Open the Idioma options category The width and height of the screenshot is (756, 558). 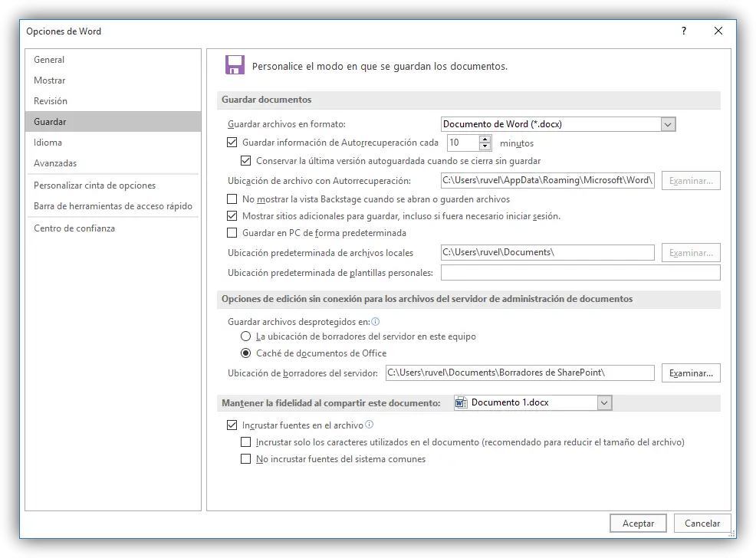[x=113, y=143]
